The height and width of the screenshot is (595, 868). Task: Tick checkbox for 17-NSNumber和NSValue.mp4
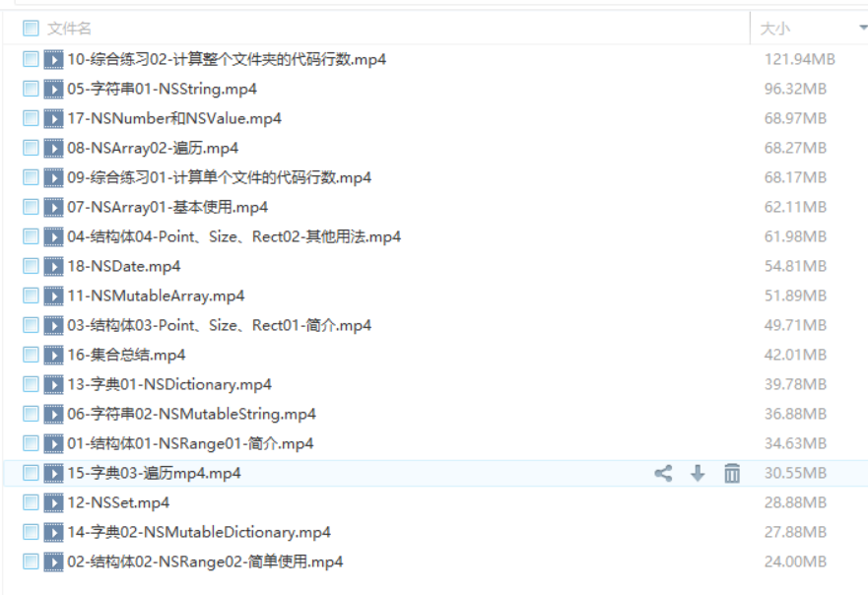[31, 118]
